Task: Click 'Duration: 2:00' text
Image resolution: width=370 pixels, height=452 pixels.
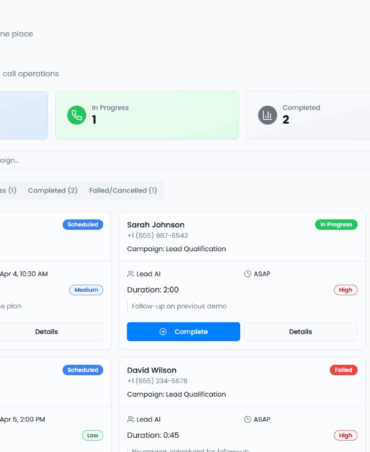Action: pos(153,290)
